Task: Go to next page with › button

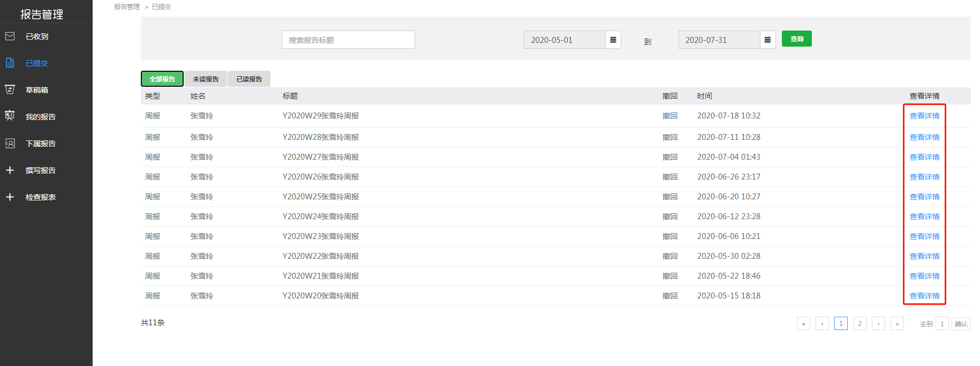Action: [x=878, y=324]
